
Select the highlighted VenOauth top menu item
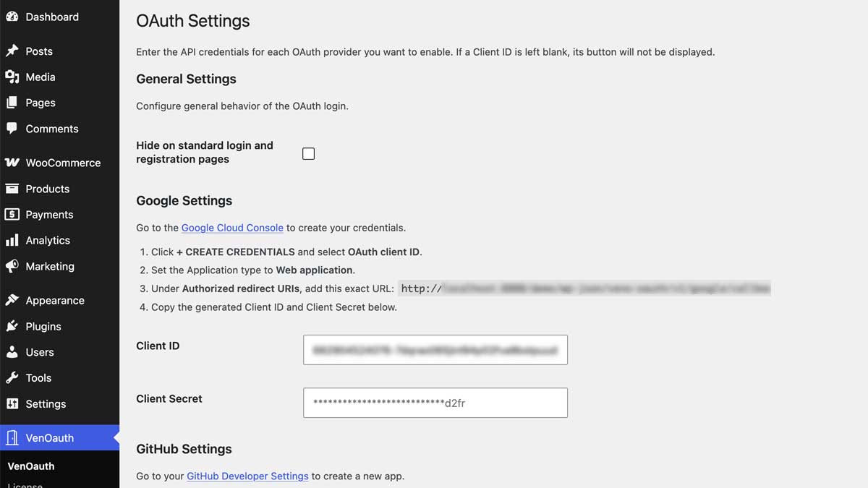tap(59, 438)
